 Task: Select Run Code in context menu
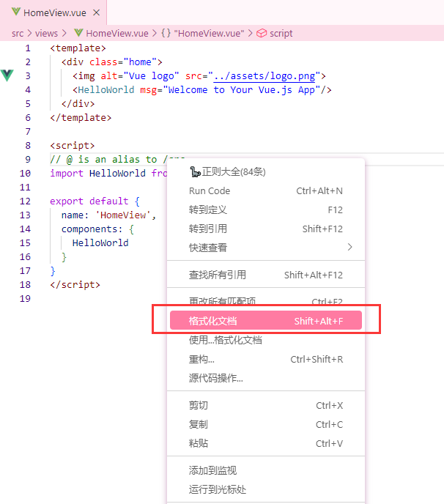(210, 191)
